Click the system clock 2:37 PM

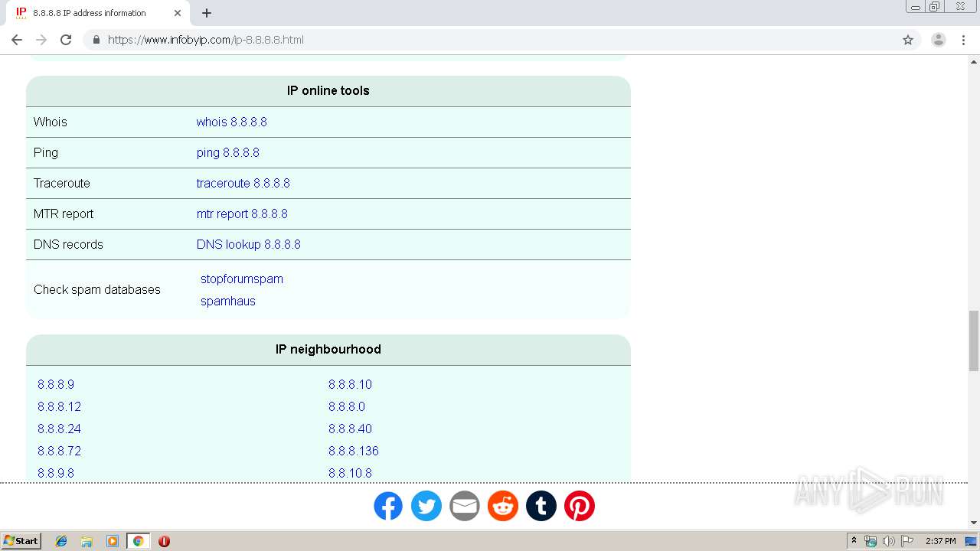(941, 541)
